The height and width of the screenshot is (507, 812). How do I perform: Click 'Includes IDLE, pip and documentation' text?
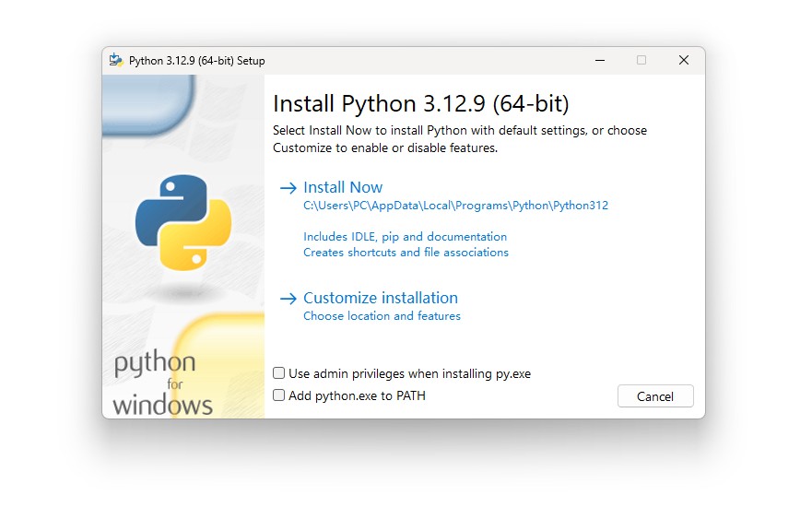point(405,237)
